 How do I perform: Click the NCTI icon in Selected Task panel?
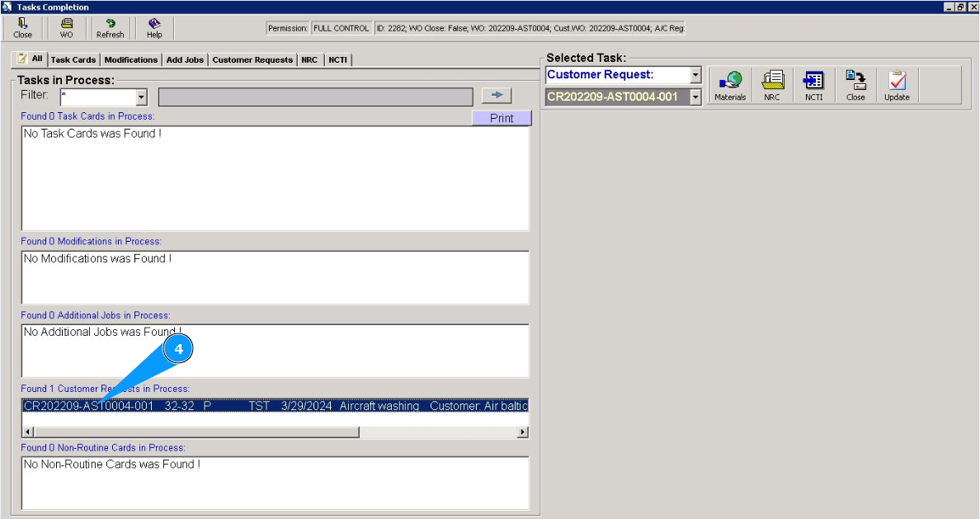point(813,86)
